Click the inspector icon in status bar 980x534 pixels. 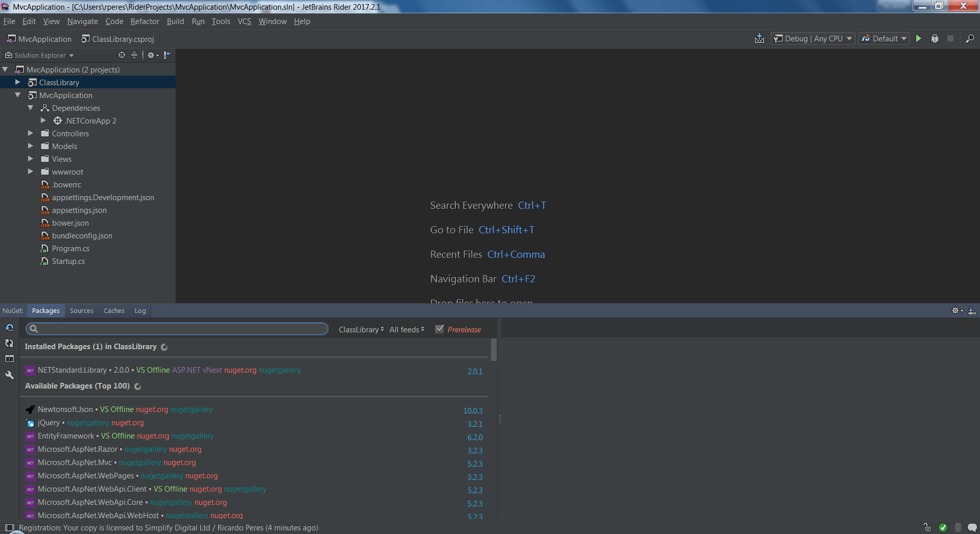coord(958,528)
